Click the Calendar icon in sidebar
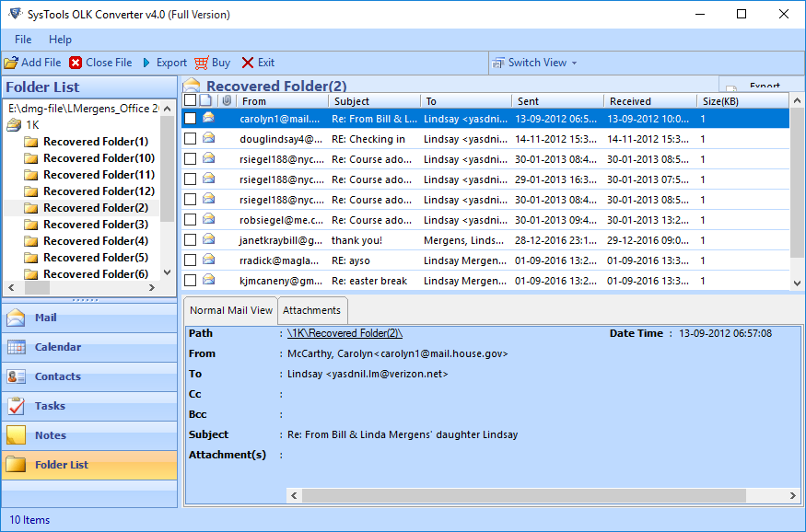This screenshot has height=532, width=806. 16,347
